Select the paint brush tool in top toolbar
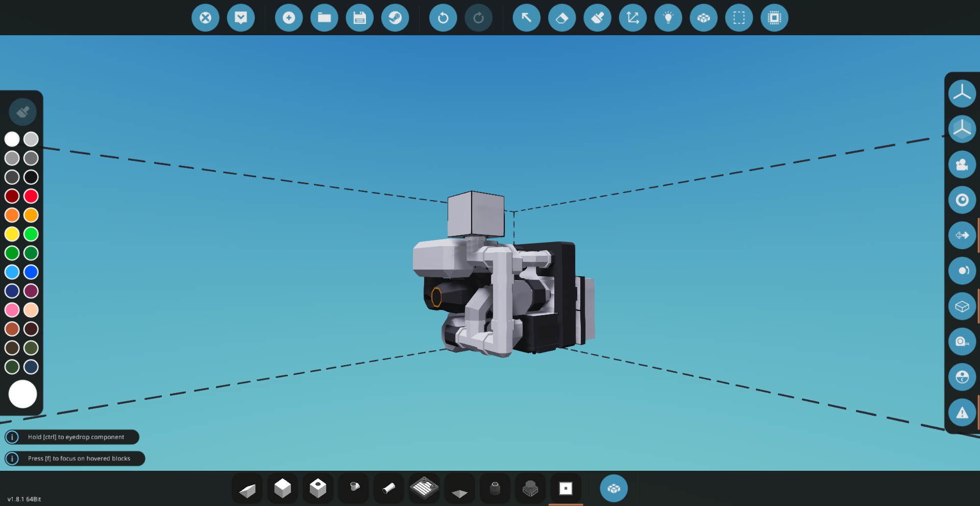The width and height of the screenshot is (980, 506). pyautogui.click(x=597, y=18)
